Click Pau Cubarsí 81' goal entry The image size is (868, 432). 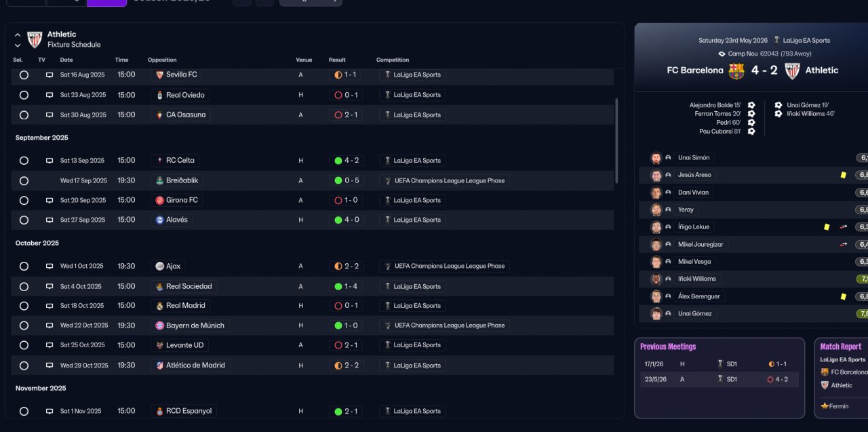721,132
